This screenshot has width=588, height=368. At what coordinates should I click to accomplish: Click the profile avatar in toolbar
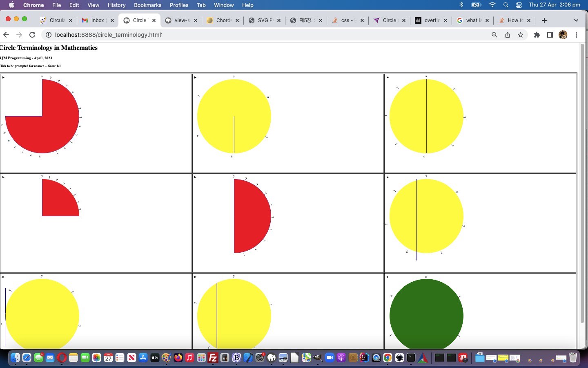(563, 35)
